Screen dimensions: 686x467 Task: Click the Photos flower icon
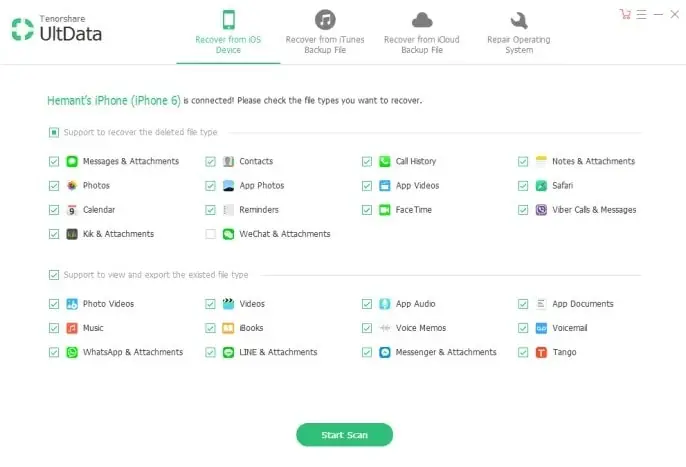pos(72,186)
